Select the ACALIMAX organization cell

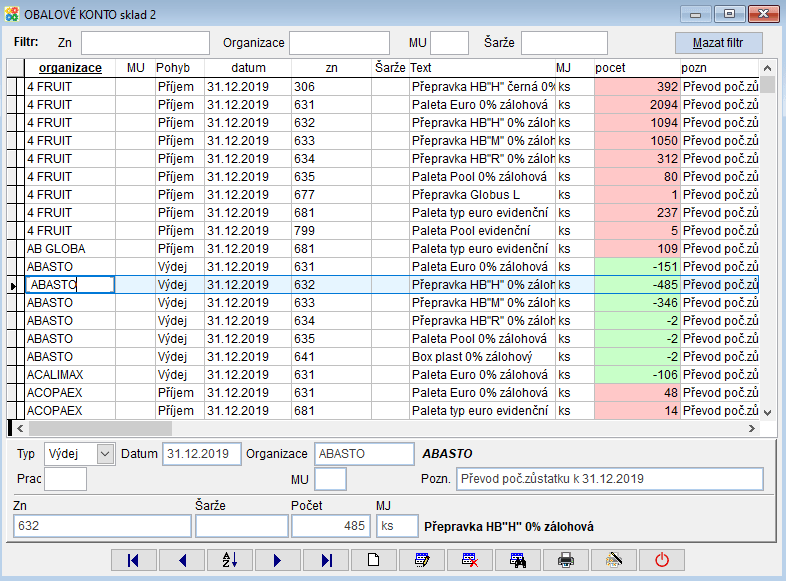[70, 375]
